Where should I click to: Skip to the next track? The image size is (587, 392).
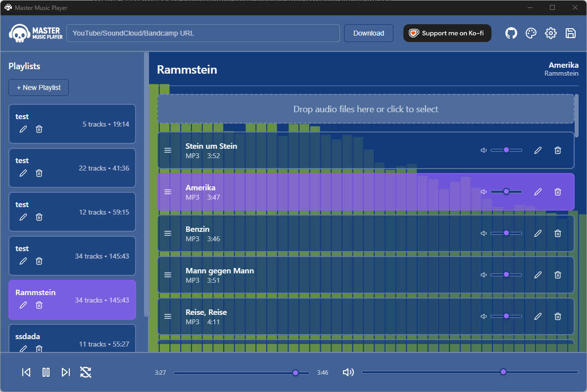(x=66, y=372)
